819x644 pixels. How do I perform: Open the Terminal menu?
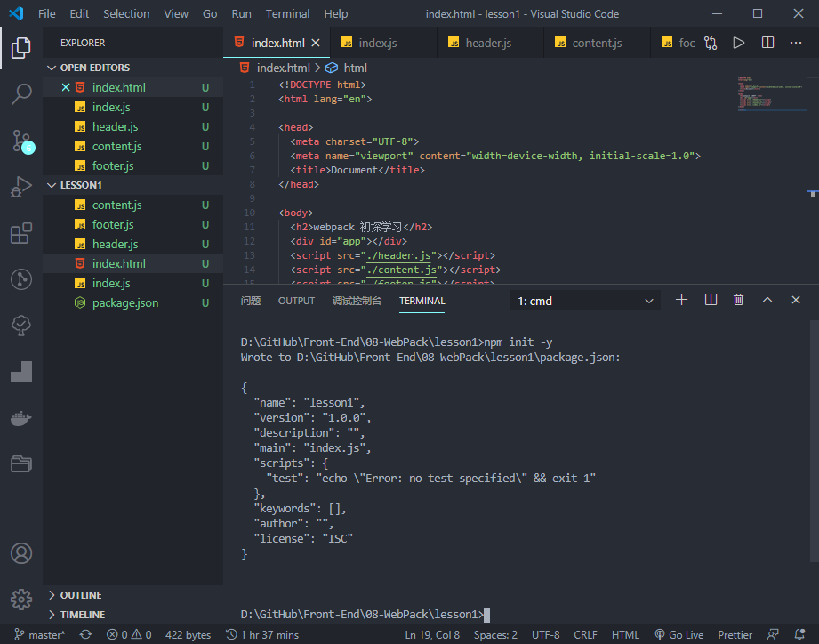(288, 13)
